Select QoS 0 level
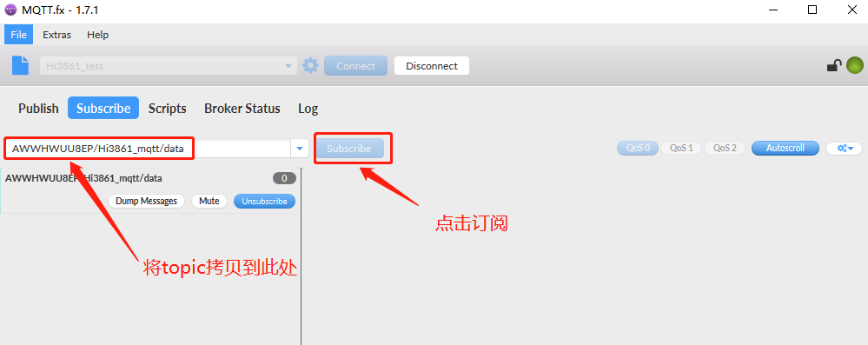868x345 pixels. (x=638, y=149)
